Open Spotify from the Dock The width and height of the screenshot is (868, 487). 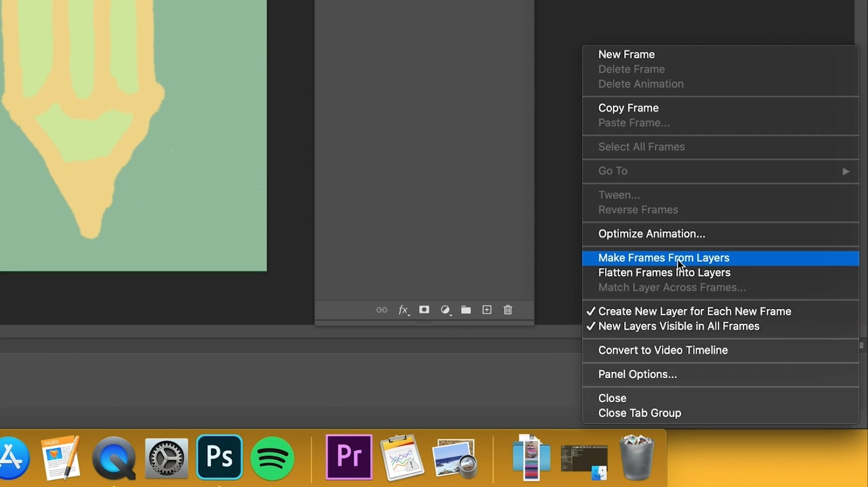(x=272, y=457)
